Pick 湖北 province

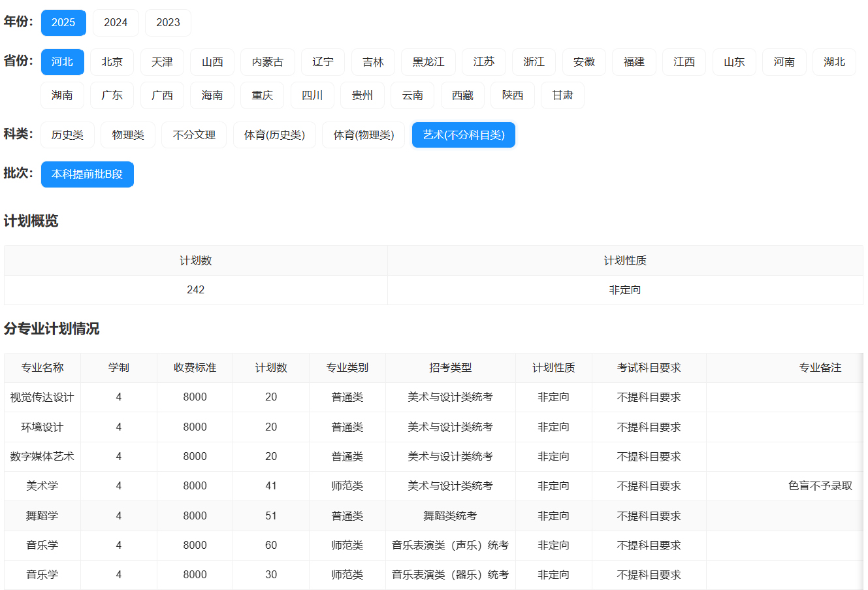[x=835, y=62]
